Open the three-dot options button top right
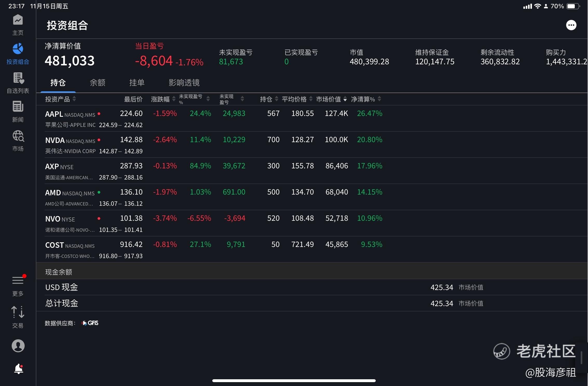The width and height of the screenshot is (588, 386). coord(571,25)
